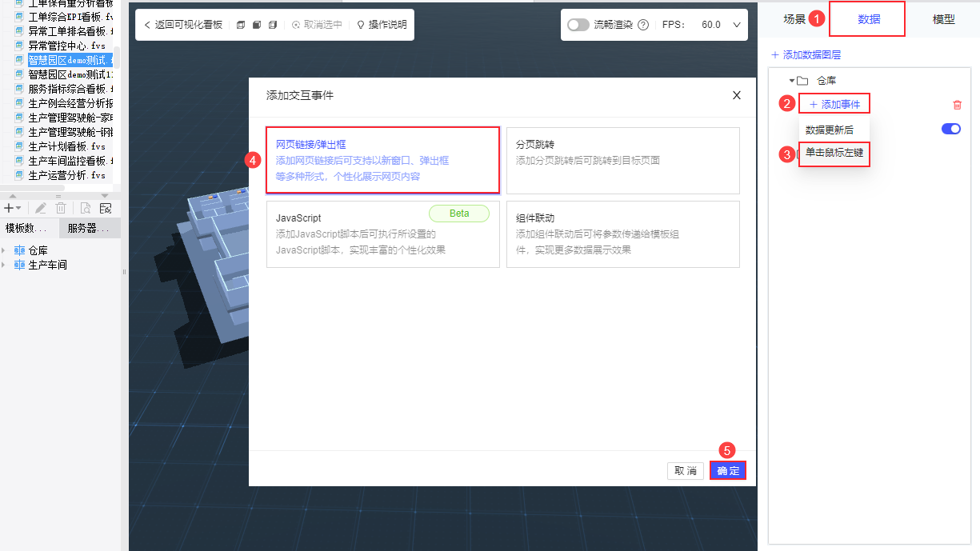
Task: Select 生产运营分析.fvs file
Action: click(67, 175)
